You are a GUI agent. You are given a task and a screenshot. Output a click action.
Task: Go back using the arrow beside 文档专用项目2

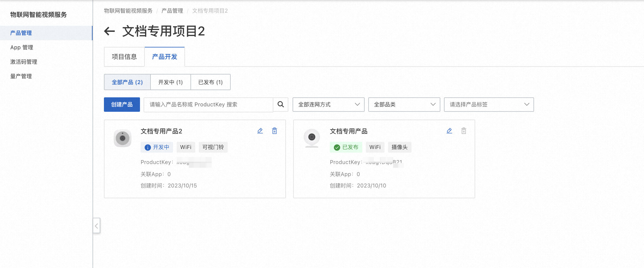109,31
